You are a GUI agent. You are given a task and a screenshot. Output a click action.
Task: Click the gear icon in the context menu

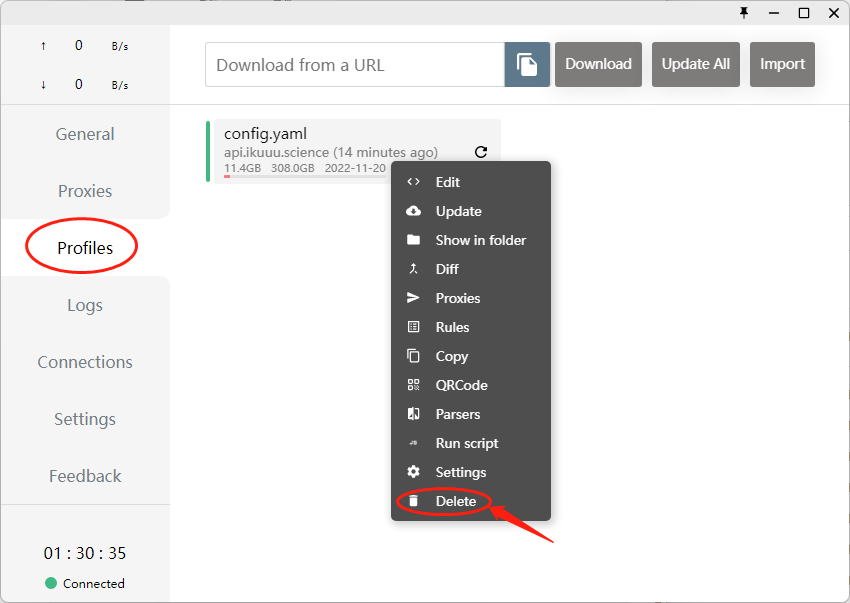414,472
